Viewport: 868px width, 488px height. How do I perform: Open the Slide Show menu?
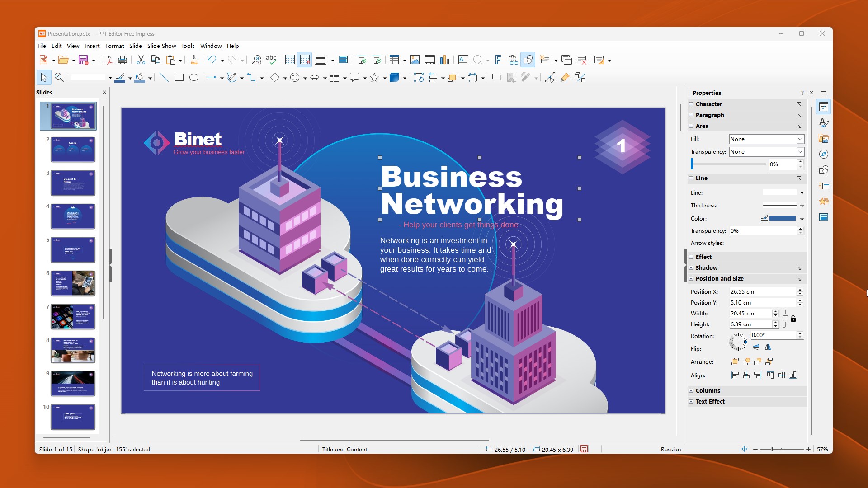pyautogui.click(x=161, y=46)
